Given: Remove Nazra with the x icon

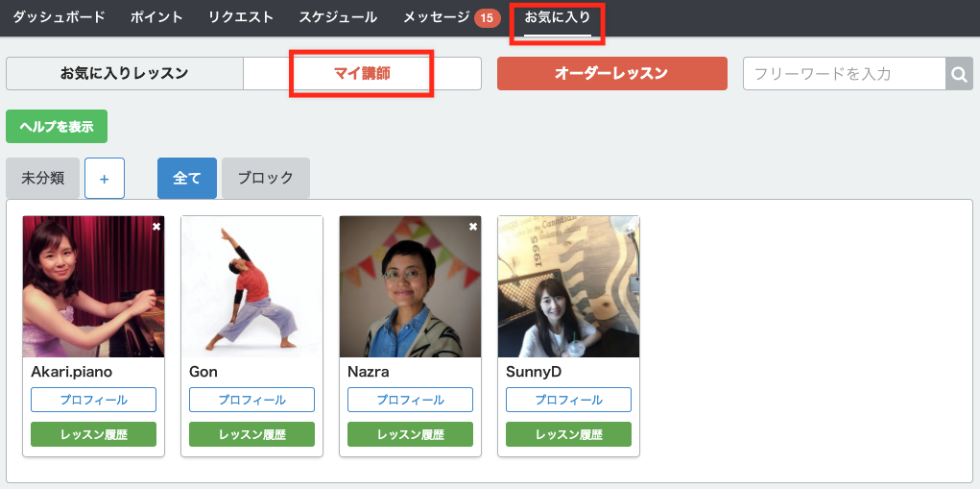Looking at the screenshot, I should (x=473, y=227).
